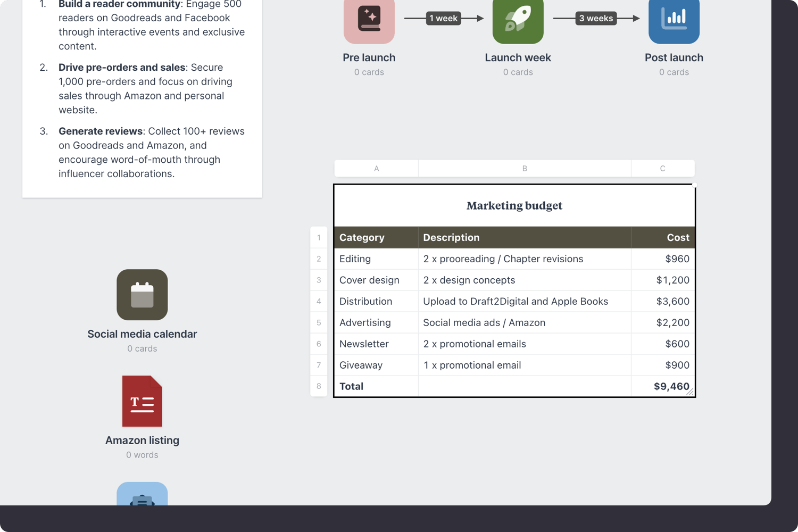This screenshot has height=532, width=798.
Task: Click the table resize handle at bottom corner
Action: pos(690,392)
